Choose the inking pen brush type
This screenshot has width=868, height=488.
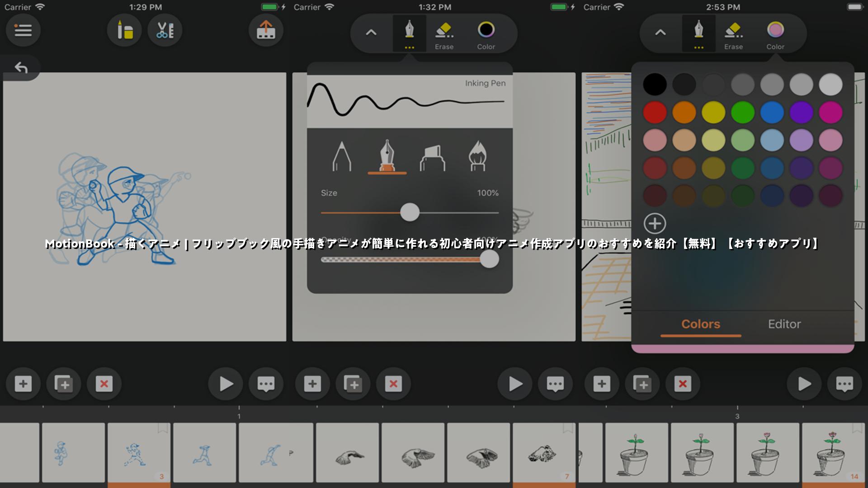click(387, 156)
